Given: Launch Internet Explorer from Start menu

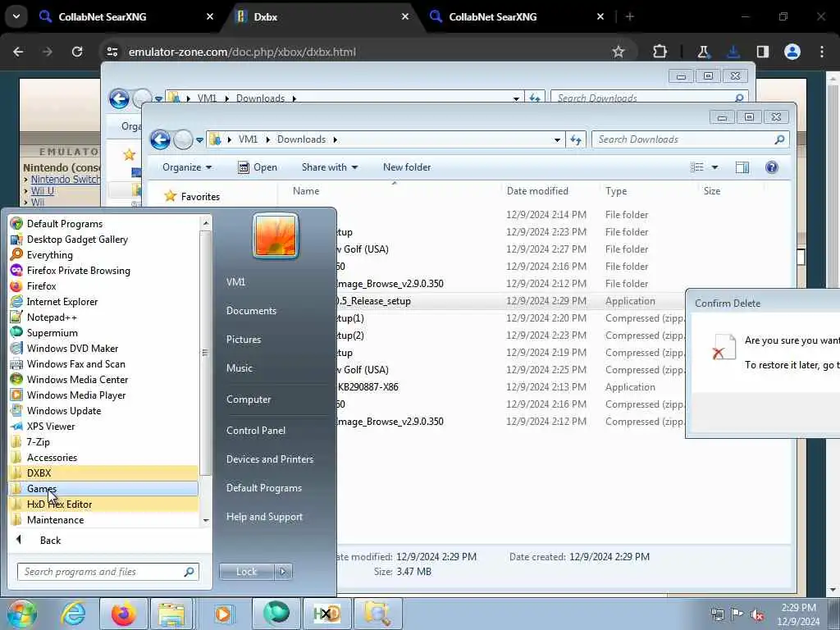Looking at the screenshot, I should pyautogui.click(x=62, y=302).
